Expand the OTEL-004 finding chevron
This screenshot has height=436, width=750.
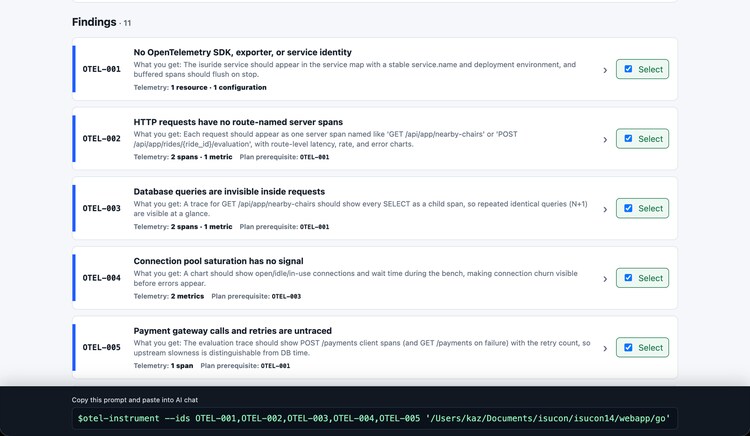[x=605, y=279]
